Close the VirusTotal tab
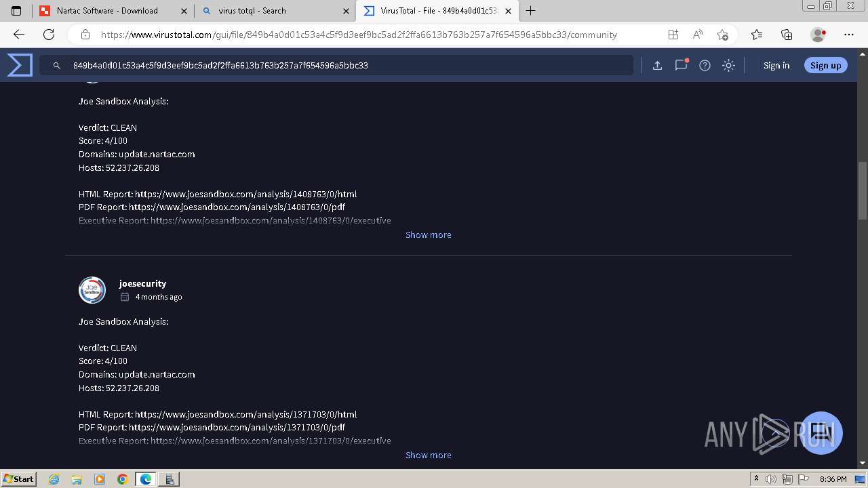Screen dimensions: 868x488 pyautogui.click(x=509, y=11)
